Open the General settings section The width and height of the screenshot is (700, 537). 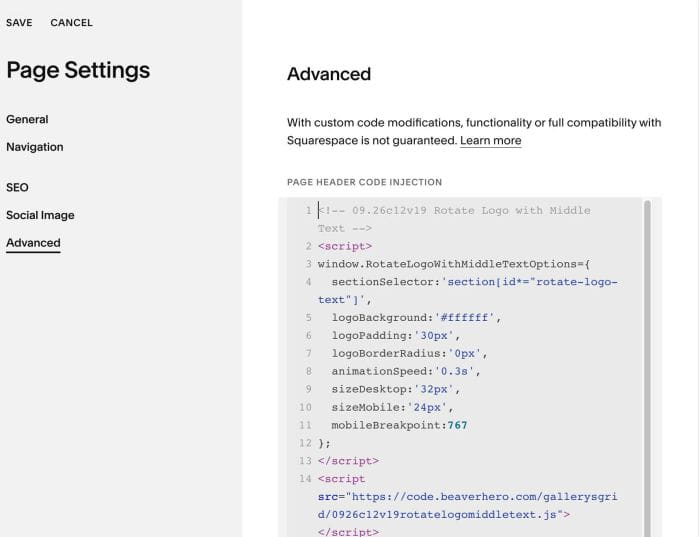[x=27, y=119]
